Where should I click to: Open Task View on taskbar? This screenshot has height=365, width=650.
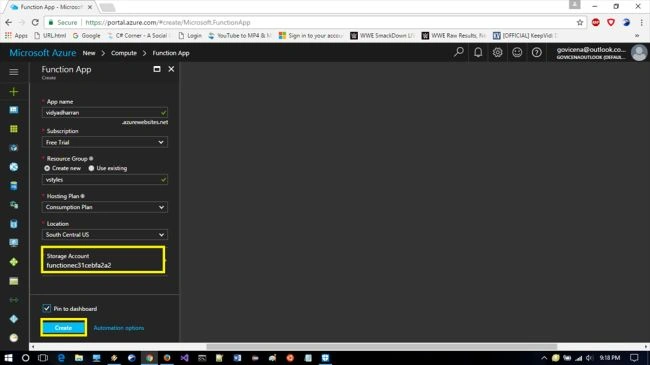pos(43,358)
